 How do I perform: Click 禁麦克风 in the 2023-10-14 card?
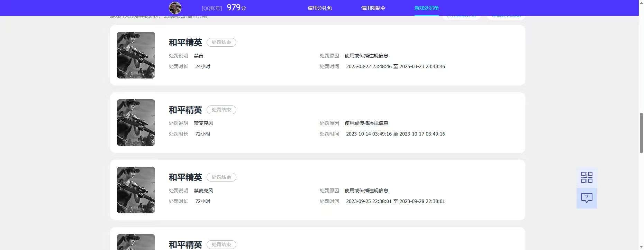203,123
